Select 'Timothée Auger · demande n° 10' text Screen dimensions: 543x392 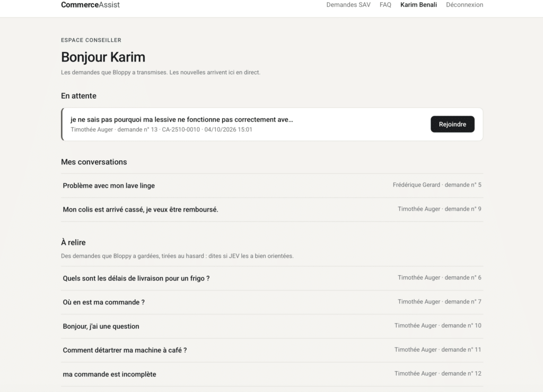[437, 326]
